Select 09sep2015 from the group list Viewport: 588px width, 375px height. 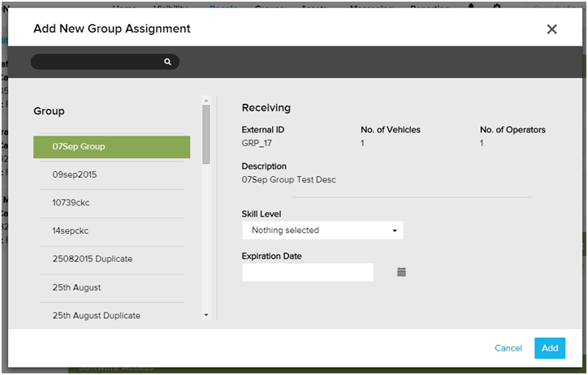point(111,175)
